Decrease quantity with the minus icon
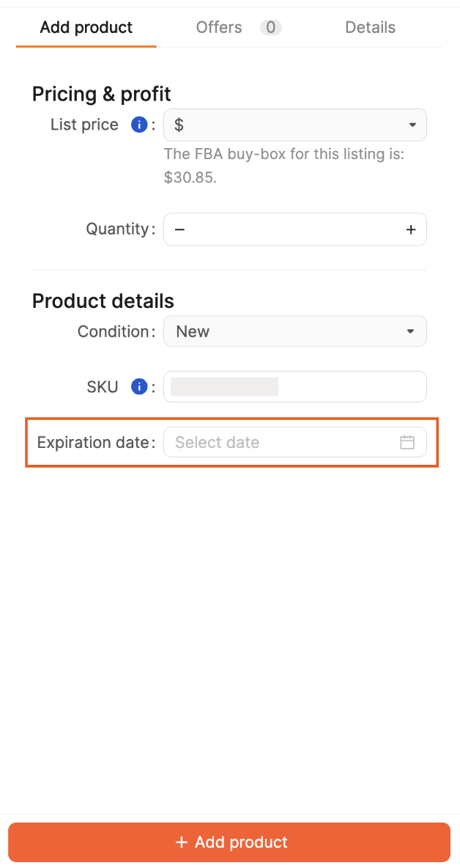The image size is (460, 868). (179, 229)
